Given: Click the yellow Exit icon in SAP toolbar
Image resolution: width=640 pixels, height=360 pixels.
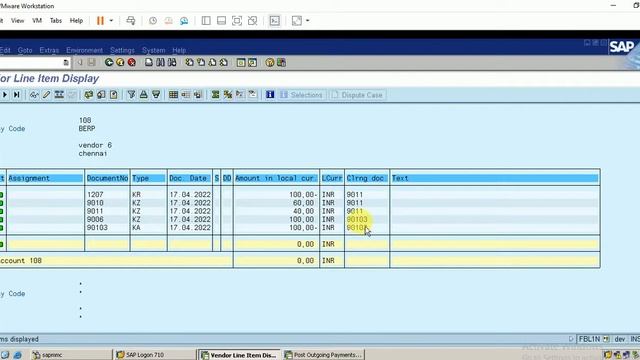Looking at the screenshot, I should (x=120, y=62).
